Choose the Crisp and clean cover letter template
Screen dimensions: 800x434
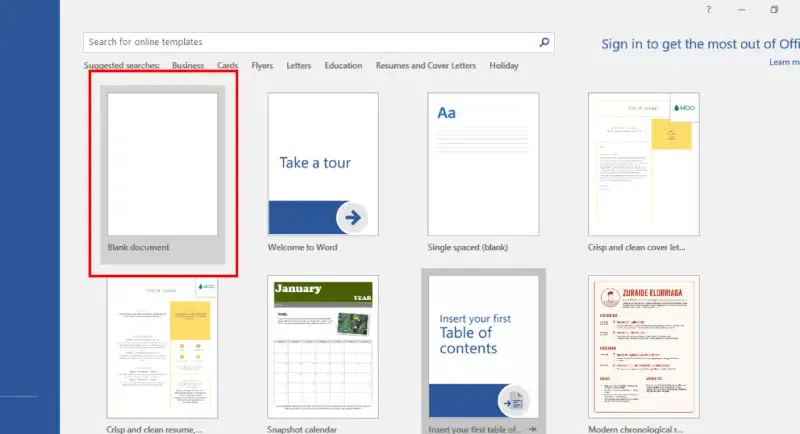coord(643,164)
